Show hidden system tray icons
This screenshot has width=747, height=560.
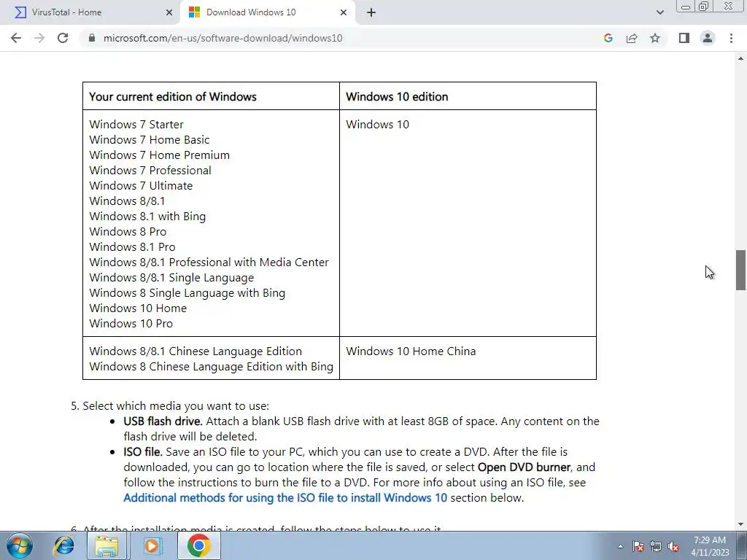(620, 546)
